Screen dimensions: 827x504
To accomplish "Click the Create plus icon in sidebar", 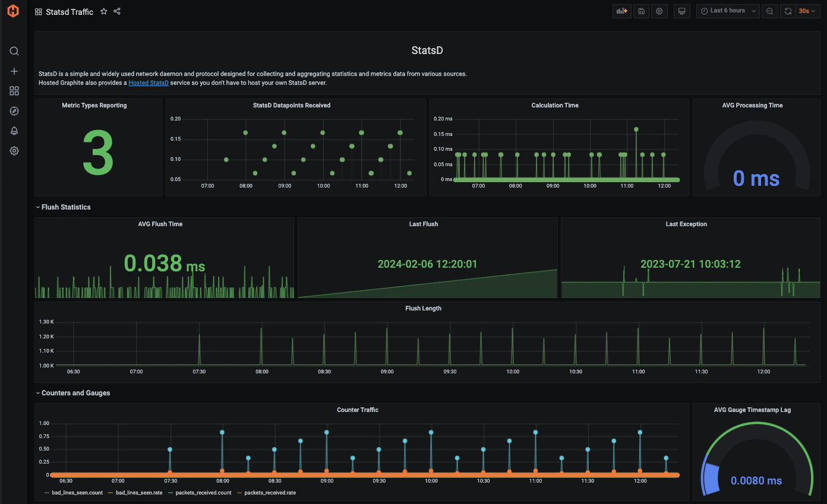I will click(14, 71).
